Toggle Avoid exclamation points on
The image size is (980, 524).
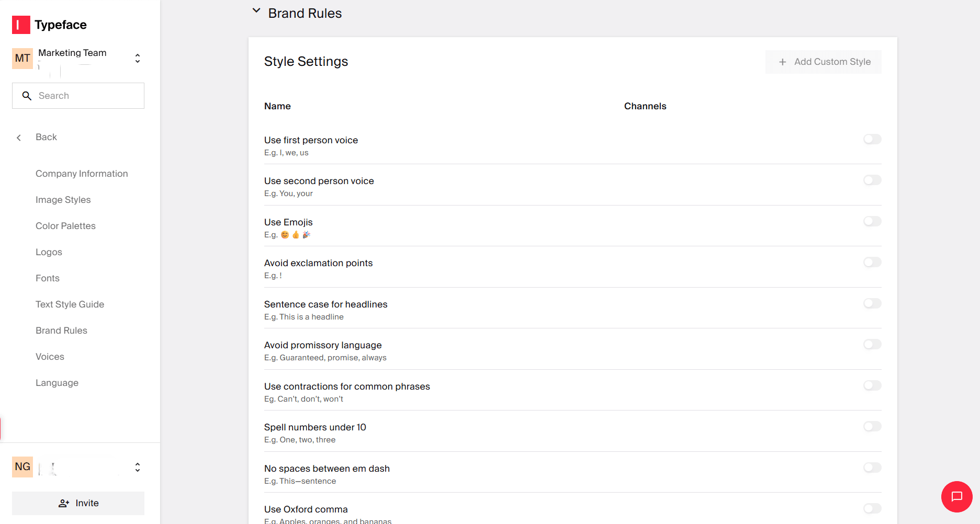[872, 262]
